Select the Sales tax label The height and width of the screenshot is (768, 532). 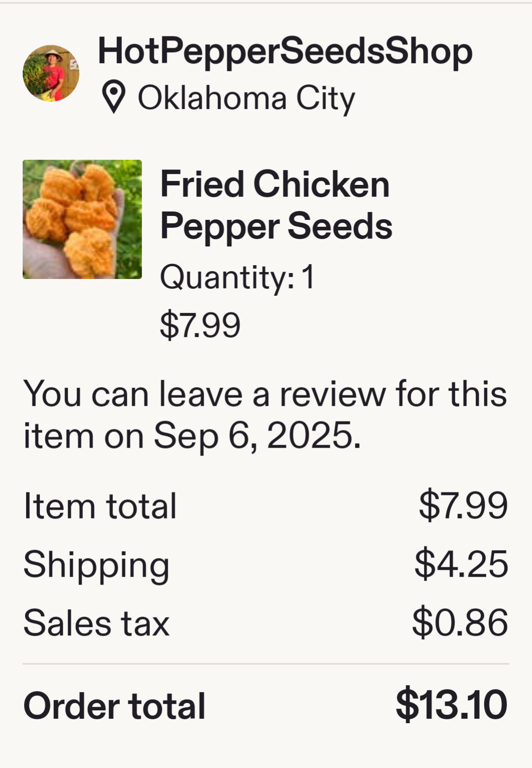point(96,623)
